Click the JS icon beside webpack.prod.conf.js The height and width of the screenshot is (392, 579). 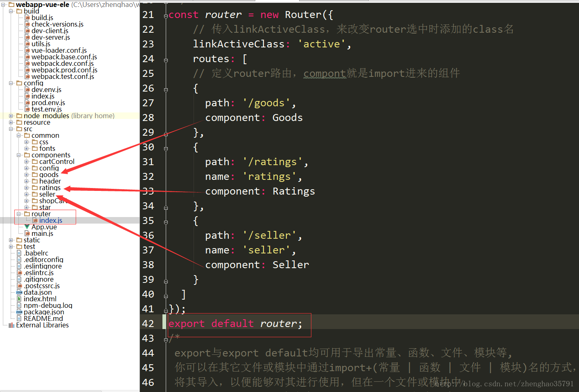pos(27,70)
